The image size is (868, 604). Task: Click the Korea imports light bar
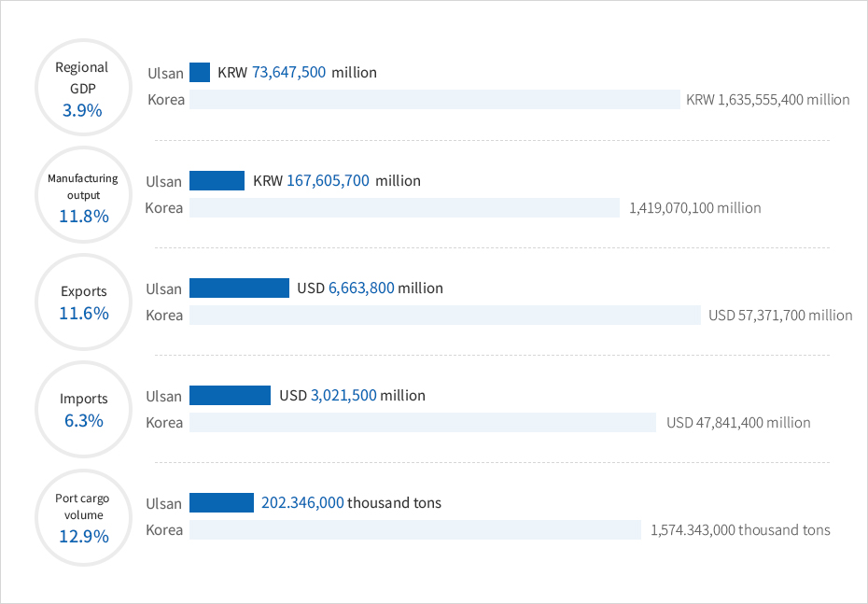point(423,422)
